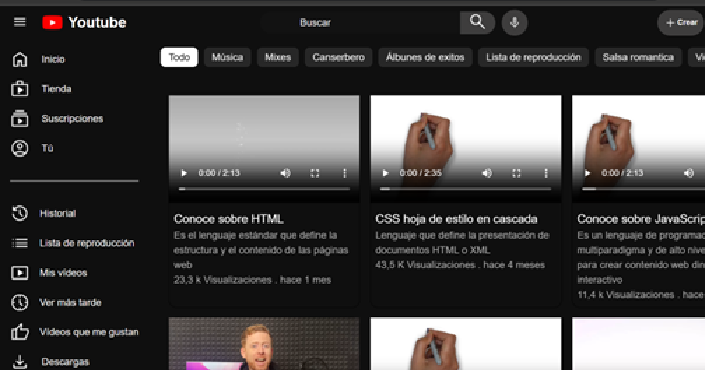Play the Conoce sobre JavaScript video
Viewport: 705px width, 370px height.
click(x=587, y=173)
